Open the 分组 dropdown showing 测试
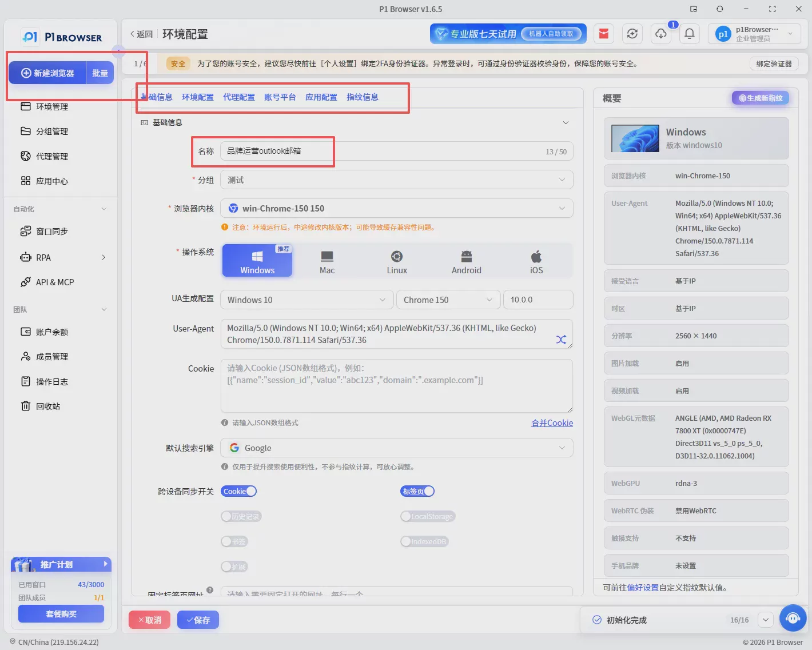The height and width of the screenshot is (650, 812). tap(397, 180)
